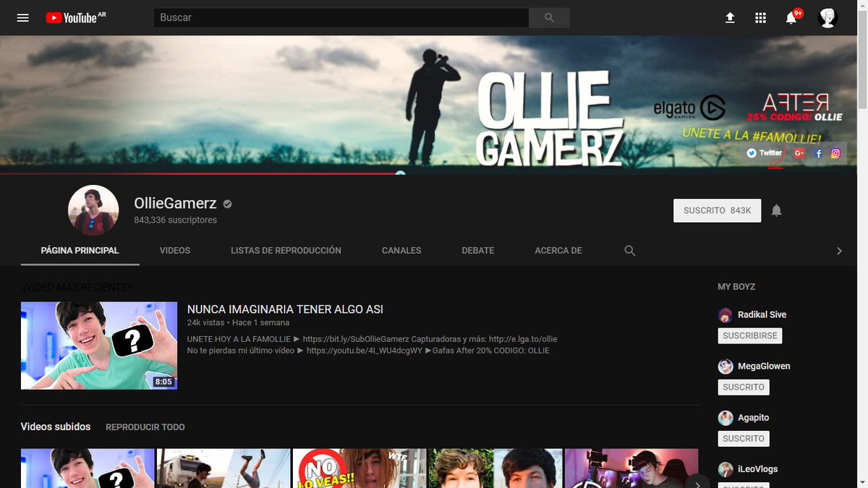Open the upload video icon
Viewport: 868px width, 488px height.
pyautogui.click(x=730, y=17)
